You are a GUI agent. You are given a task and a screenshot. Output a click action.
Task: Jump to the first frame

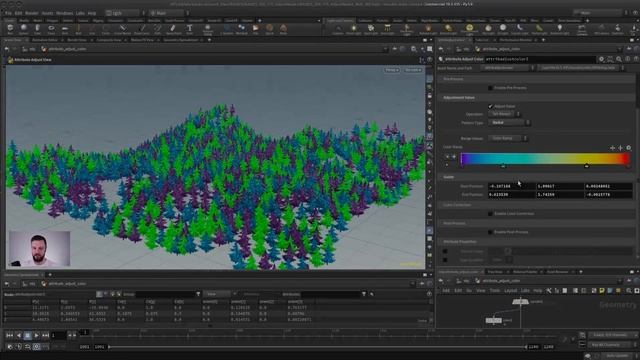click(9, 336)
